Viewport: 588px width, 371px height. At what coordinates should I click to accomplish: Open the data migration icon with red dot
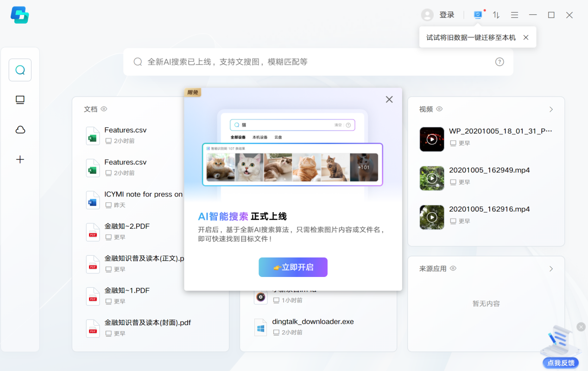478,15
